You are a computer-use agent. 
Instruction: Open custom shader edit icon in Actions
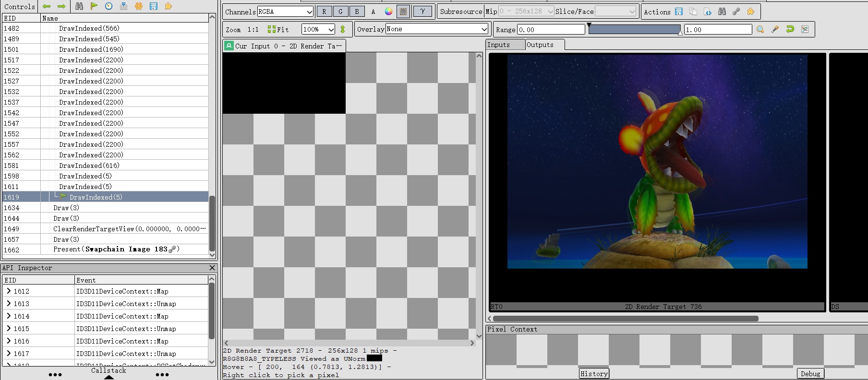coord(708,12)
